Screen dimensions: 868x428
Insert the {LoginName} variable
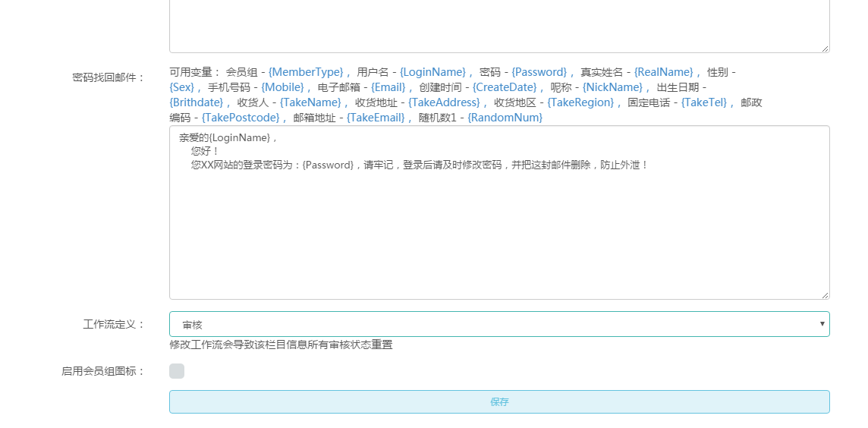coord(432,72)
